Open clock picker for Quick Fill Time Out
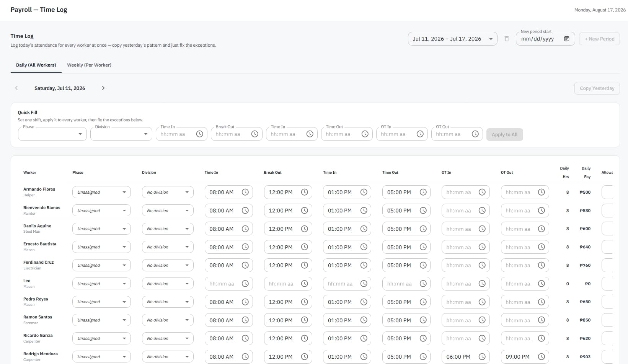This screenshot has height=364, width=628. 365,134
